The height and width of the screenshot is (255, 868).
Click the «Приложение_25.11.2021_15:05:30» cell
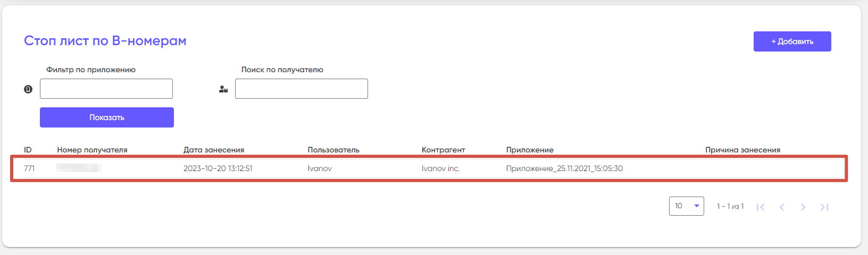coord(564,168)
